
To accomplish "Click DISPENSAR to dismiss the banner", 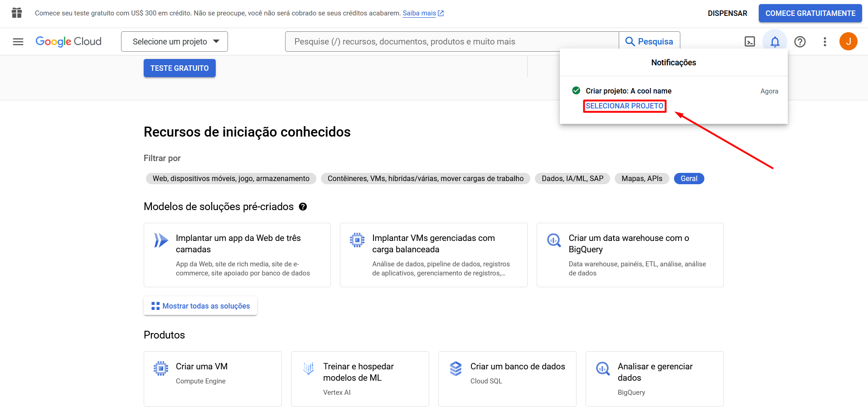I will [727, 13].
